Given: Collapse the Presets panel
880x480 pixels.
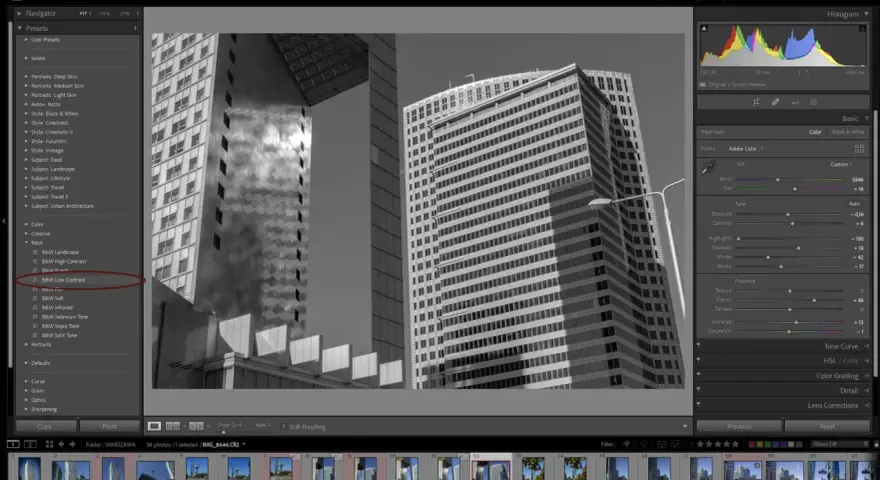Looking at the screenshot, I should pyautogui.click(x=20, y=28).
